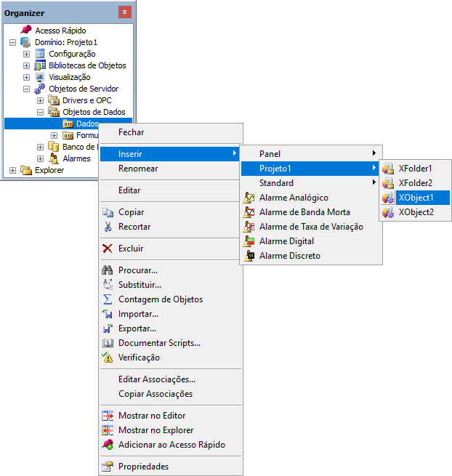This screenshot has height=476, width=452.
Task: Click the Recortar scissors icon
Action: pyautogui.click(x=108, y=227)
